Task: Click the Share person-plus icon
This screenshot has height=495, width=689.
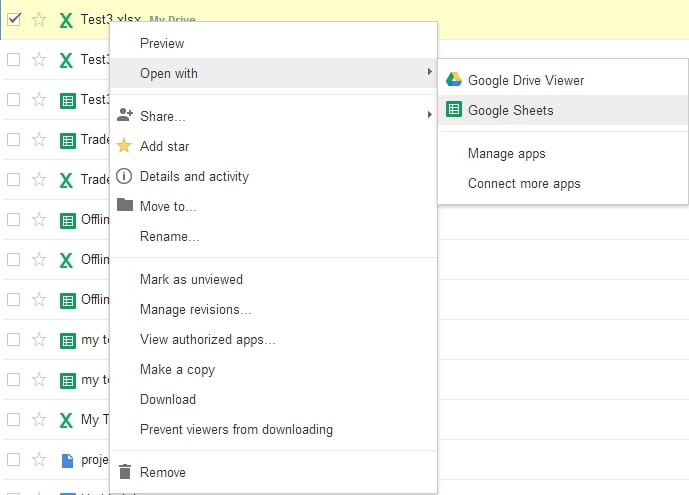Action: (125, 116)
